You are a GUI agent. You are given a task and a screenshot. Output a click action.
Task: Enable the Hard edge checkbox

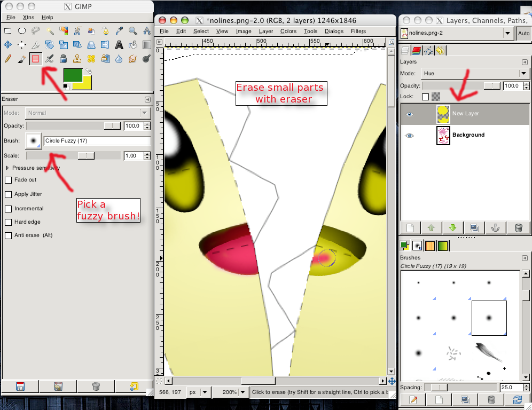(9, 222)
